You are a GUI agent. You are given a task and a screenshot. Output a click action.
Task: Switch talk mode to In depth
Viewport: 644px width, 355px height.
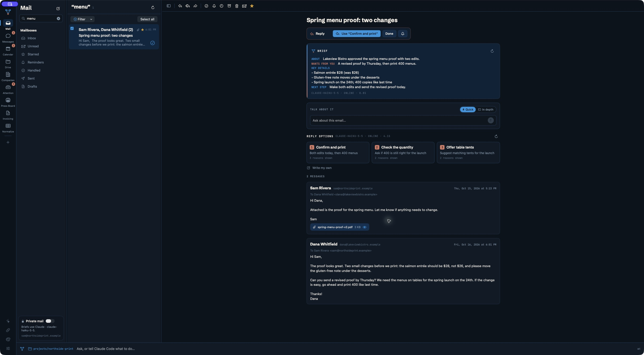(486, 110)
